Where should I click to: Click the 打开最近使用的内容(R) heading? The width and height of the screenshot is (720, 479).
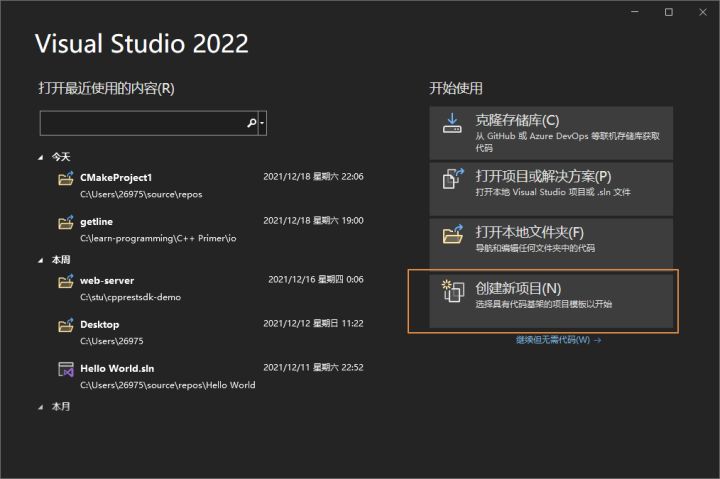pyautogui.click(x=107, y=88)
